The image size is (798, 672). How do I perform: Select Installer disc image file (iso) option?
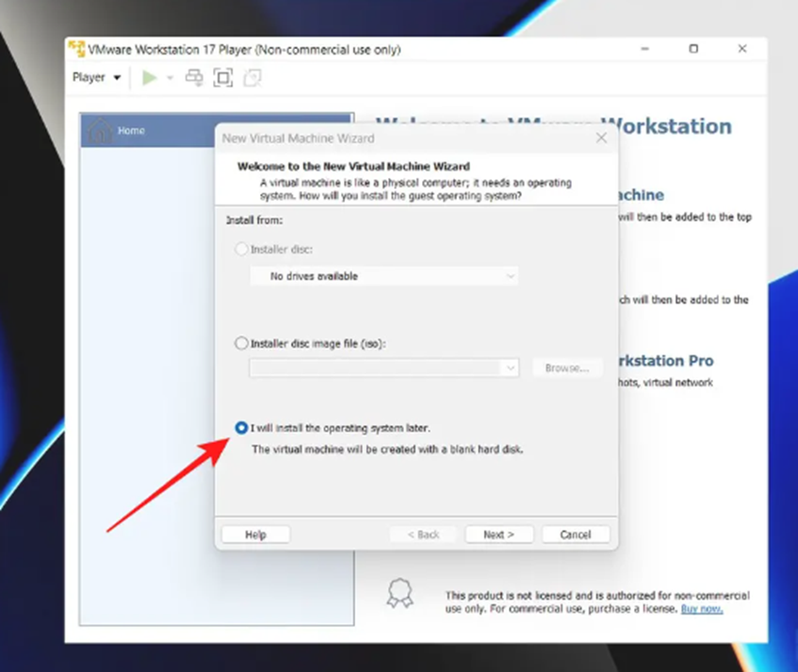241,343
